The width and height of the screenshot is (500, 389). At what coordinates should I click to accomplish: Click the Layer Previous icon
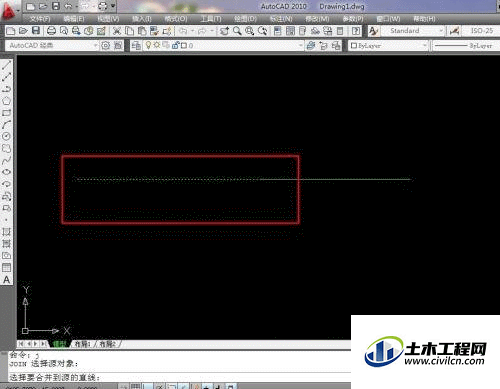coord(323,45)
